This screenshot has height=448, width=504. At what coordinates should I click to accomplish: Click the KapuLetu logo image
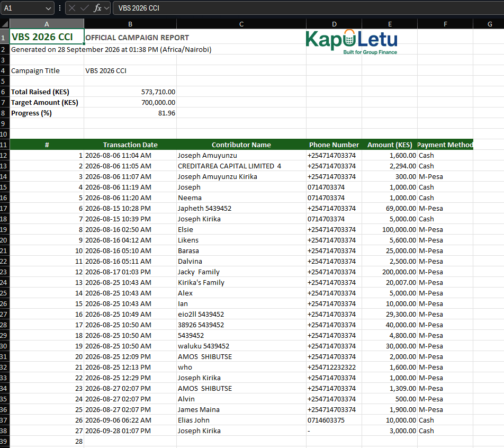point(352,42)
